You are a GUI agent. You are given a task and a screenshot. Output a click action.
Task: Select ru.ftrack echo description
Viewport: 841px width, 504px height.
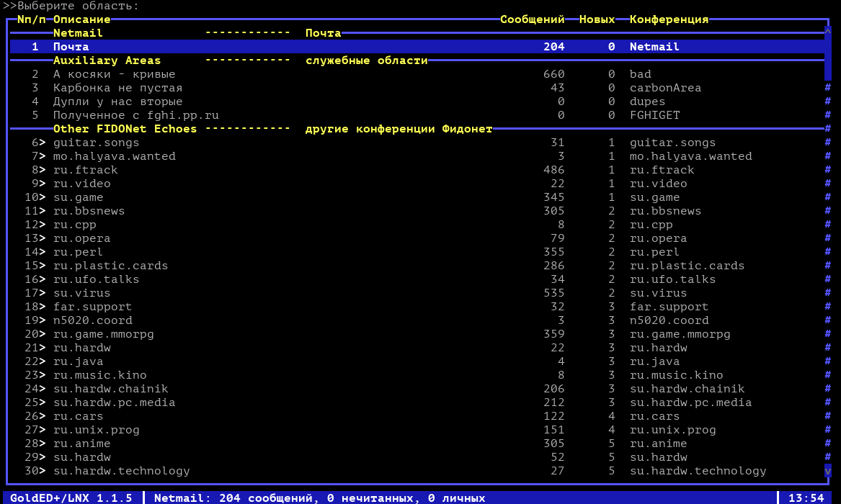tap(85, 170)
